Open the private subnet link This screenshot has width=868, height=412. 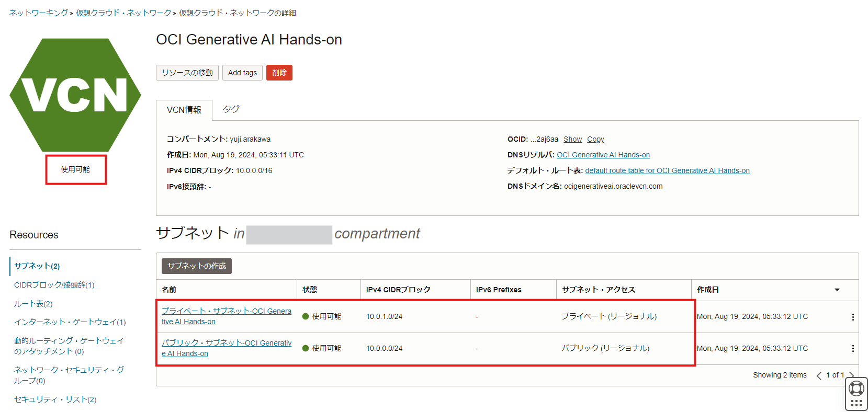(x=227, y=316)
